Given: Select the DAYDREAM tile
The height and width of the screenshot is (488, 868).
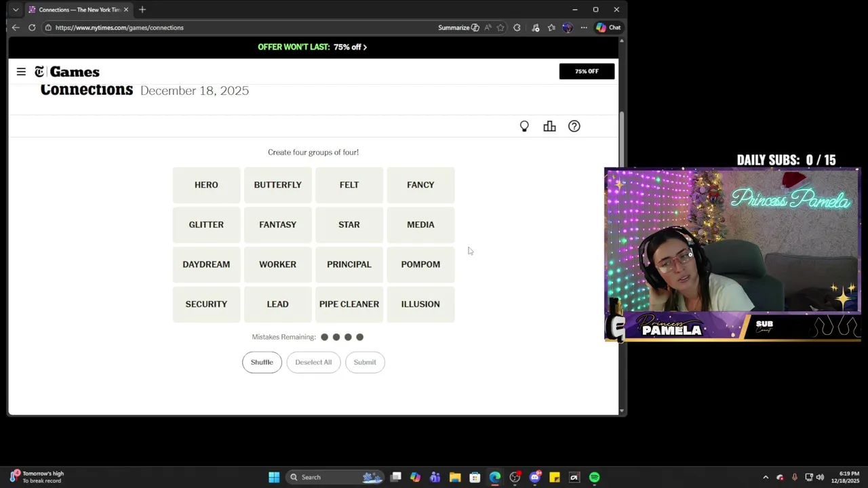Looking at the screenshot, I should (206, 264).
